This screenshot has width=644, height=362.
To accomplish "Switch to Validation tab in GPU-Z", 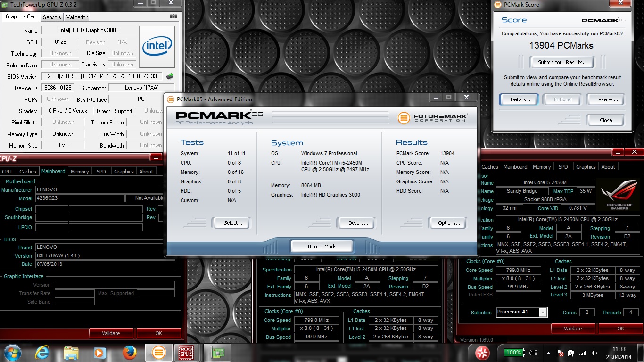I will (77, 17).
